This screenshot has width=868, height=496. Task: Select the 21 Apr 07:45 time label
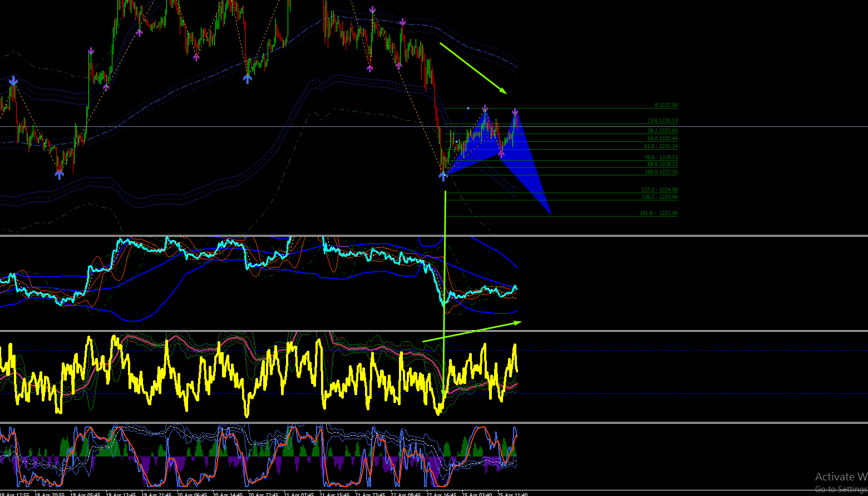[299, 494]
